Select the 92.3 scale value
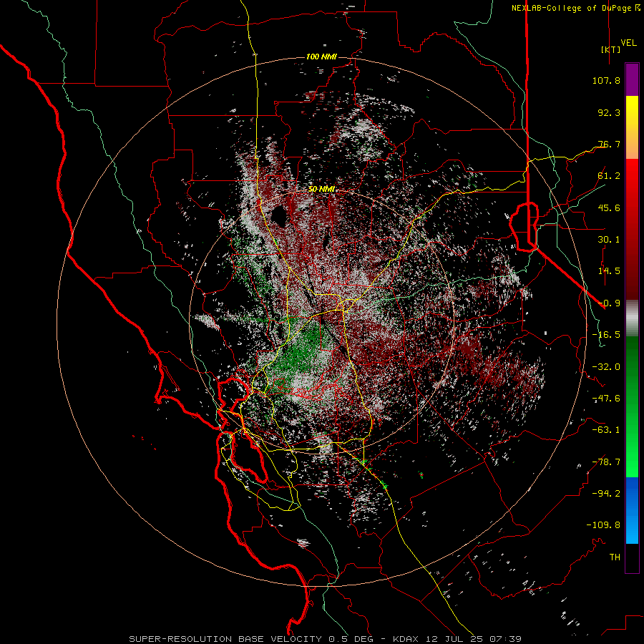Viewport: 644px width, 644px height. (609, 112)
